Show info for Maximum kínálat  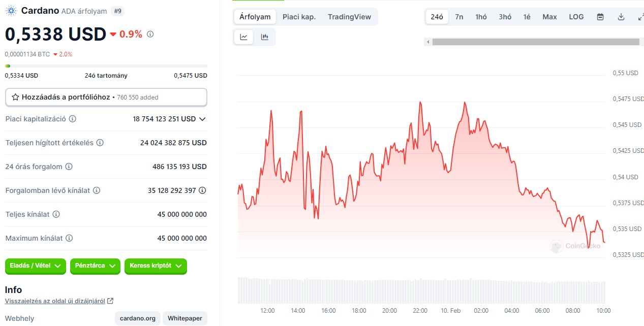[69, 238]
